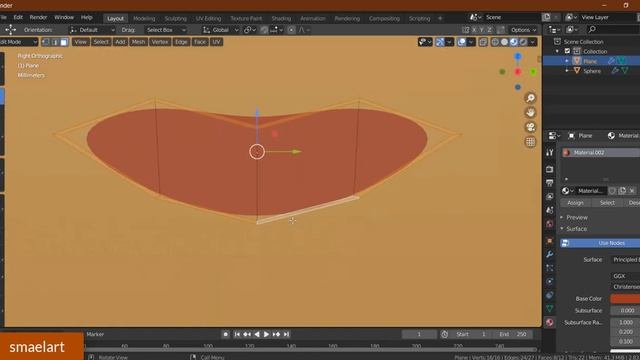Click the viewport zoom magnifier gizmo
The image size is (640, 360).
(x=530, y=98)
